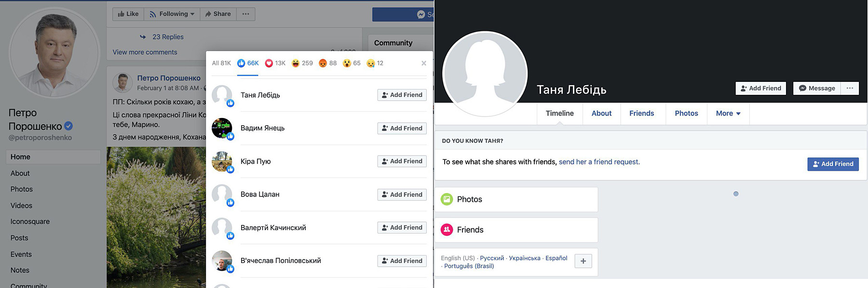Image resolution: width=868 pixels, height=288 pixels.
Task: Filter reactions by the Haha emoji
Action: coord(302,63)
